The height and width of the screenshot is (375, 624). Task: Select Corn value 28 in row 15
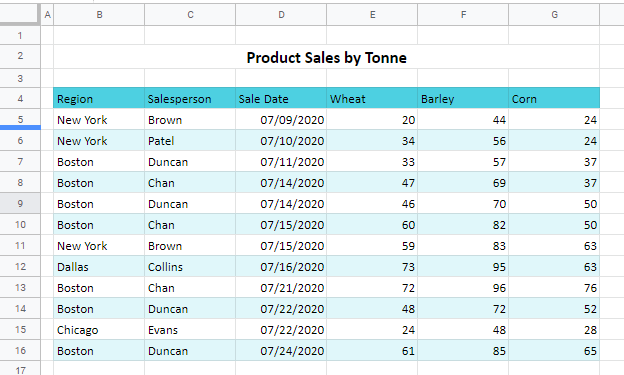coord(554,330)
